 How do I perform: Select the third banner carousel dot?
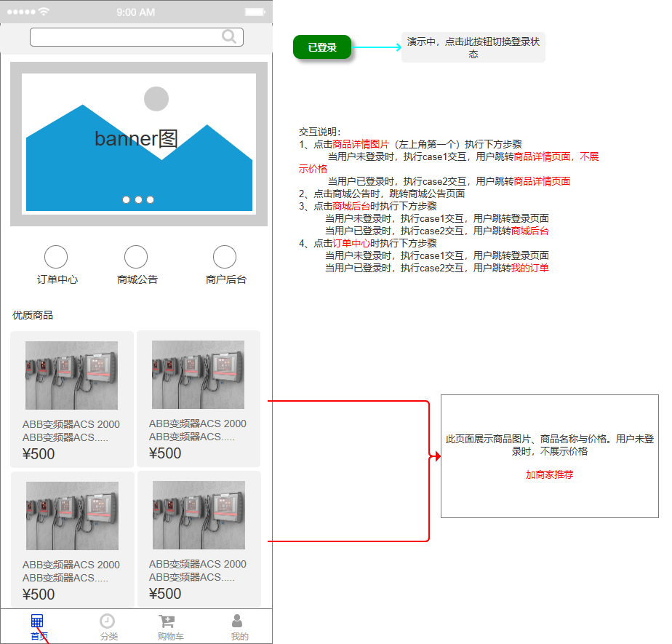pos(150,199)
